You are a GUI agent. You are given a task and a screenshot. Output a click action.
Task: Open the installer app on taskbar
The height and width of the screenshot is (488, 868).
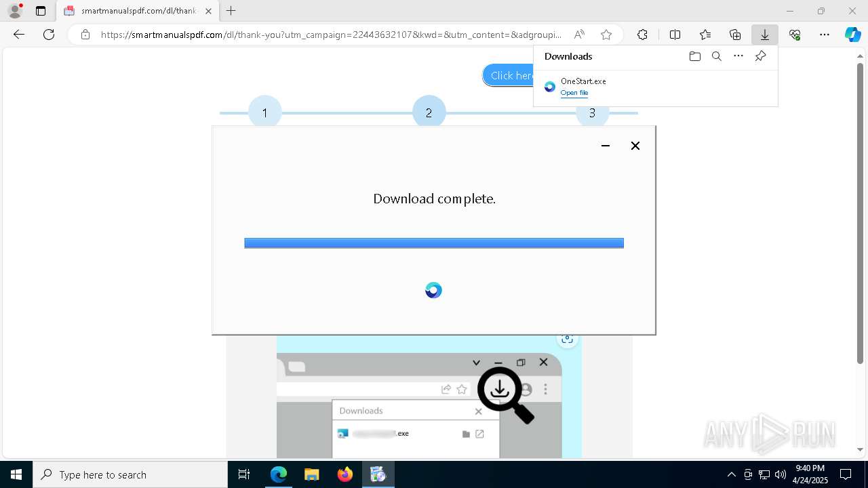378,474
